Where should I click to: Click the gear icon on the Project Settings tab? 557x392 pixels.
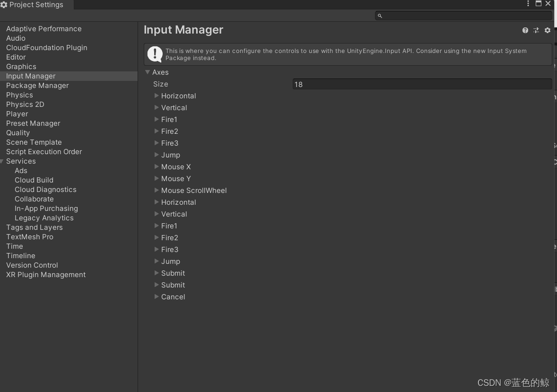[x=5, y=4]
